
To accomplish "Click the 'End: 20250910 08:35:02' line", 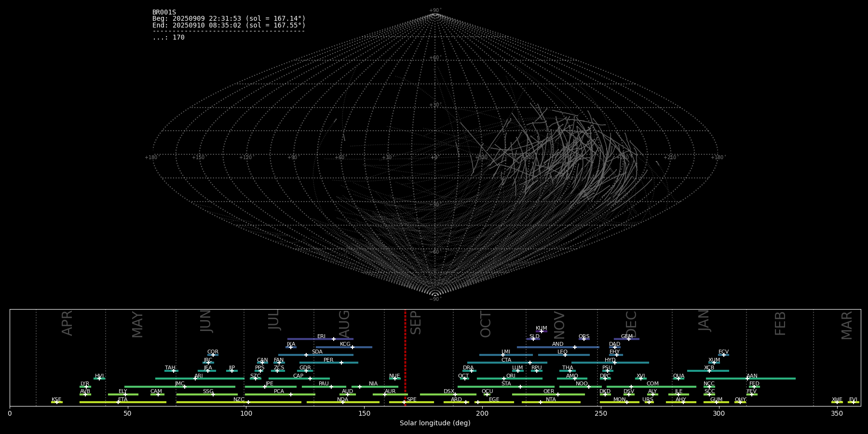I will (229, 25).
